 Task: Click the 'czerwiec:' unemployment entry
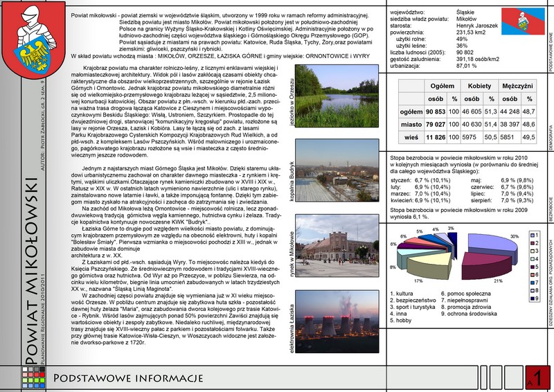tap(502, 187)
